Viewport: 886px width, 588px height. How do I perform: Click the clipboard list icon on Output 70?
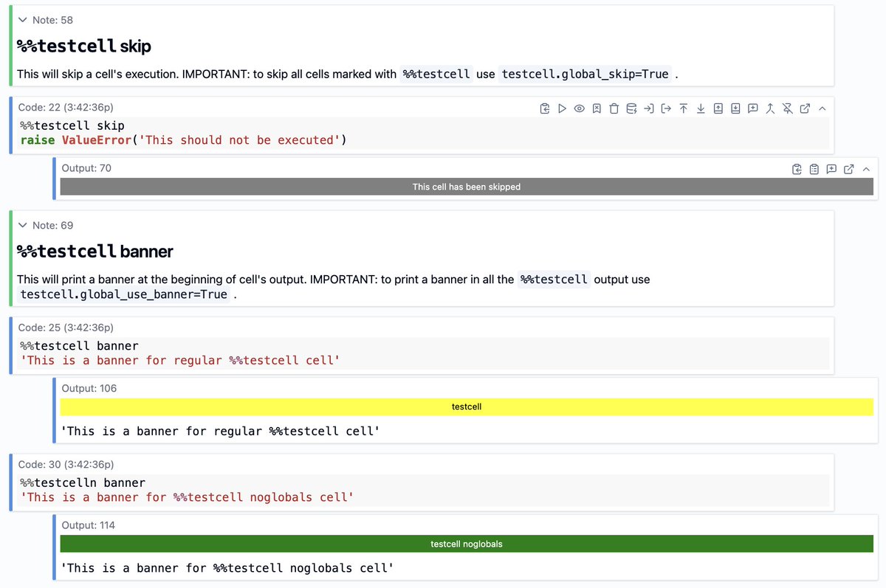click(814, 169)
